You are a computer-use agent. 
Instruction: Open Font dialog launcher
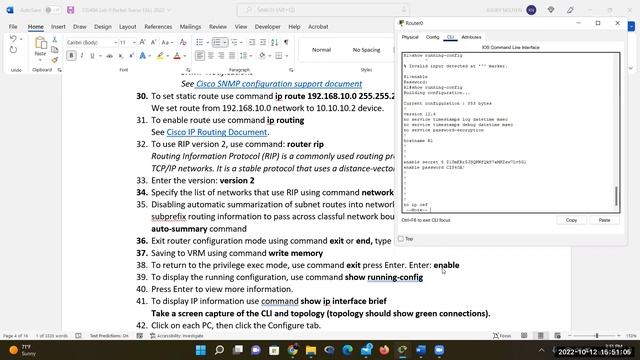tap(188, 70)
